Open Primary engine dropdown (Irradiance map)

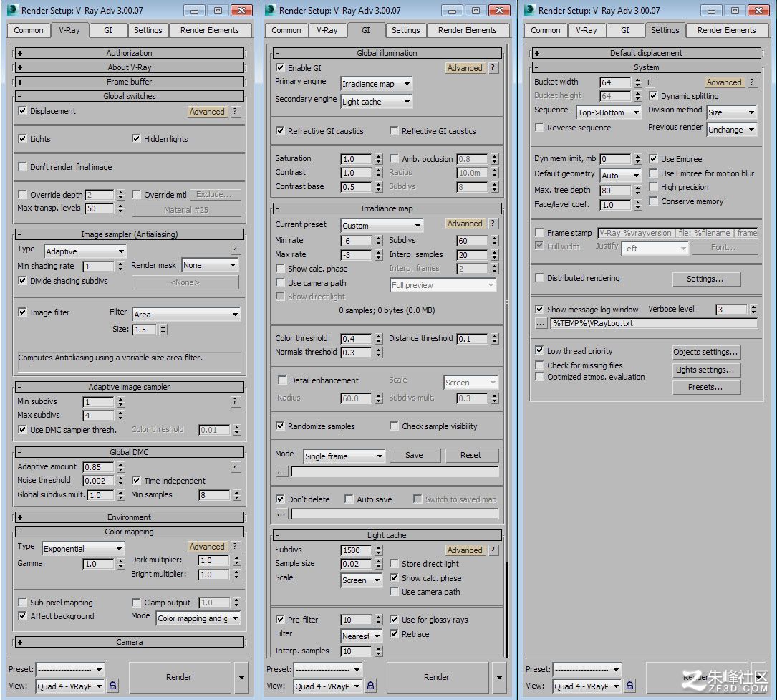377,84
